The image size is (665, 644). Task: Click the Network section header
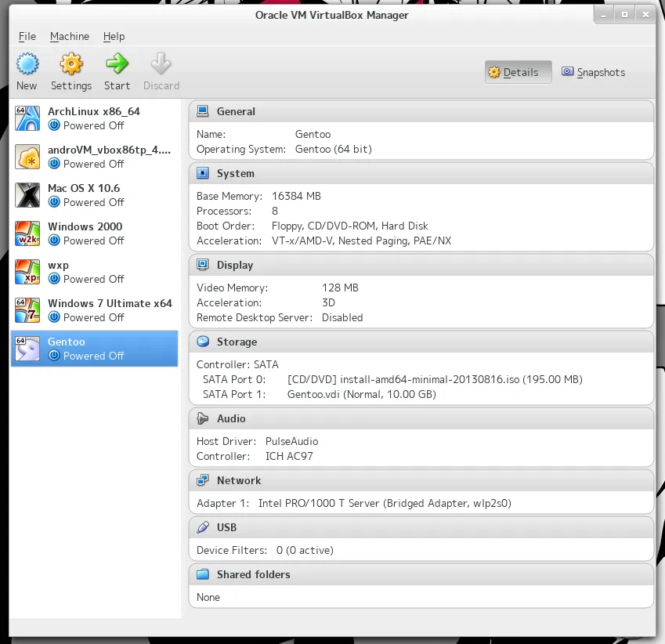coord(239,480)
